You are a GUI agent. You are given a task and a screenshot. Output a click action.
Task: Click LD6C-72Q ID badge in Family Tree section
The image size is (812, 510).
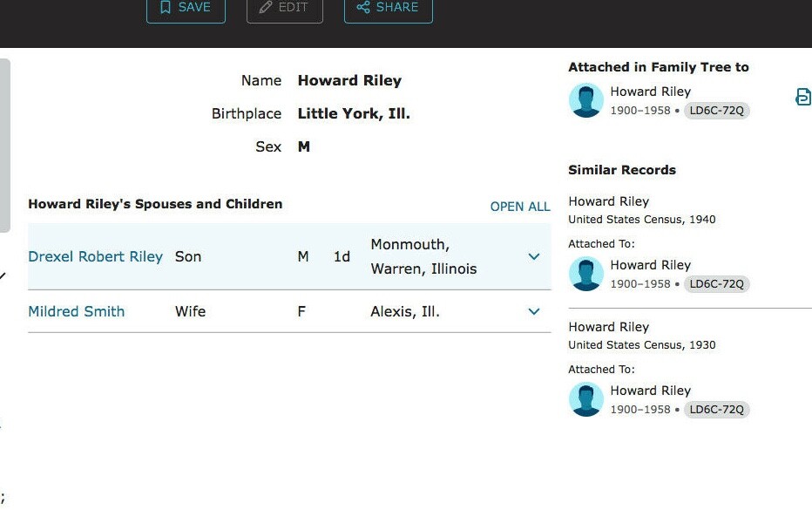[x=716, y=111]
